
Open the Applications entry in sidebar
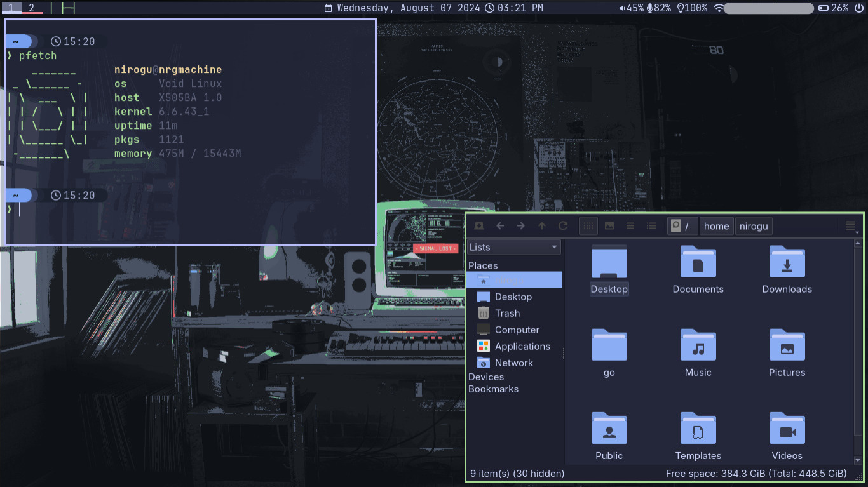pyautogui.click(x=522, y=346)
